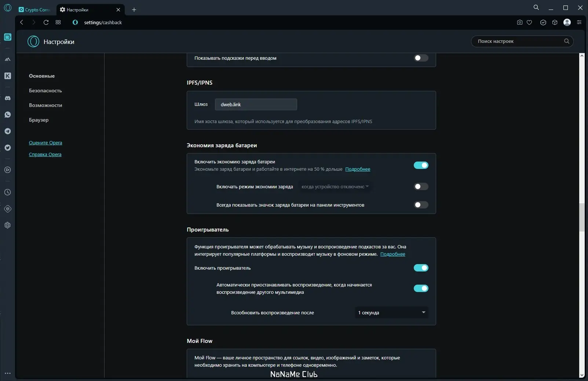Enable always show battery icon on toolbar
588x381 pixels.
[421, 205]
